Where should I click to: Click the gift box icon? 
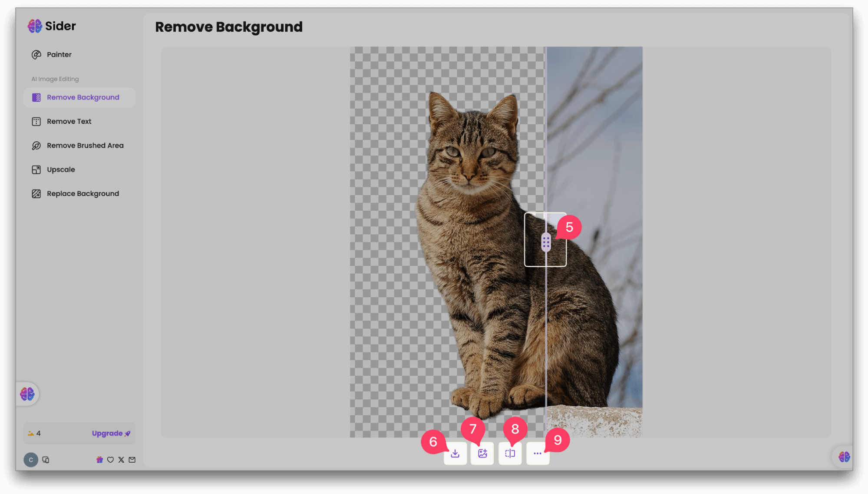click(99, 460)
